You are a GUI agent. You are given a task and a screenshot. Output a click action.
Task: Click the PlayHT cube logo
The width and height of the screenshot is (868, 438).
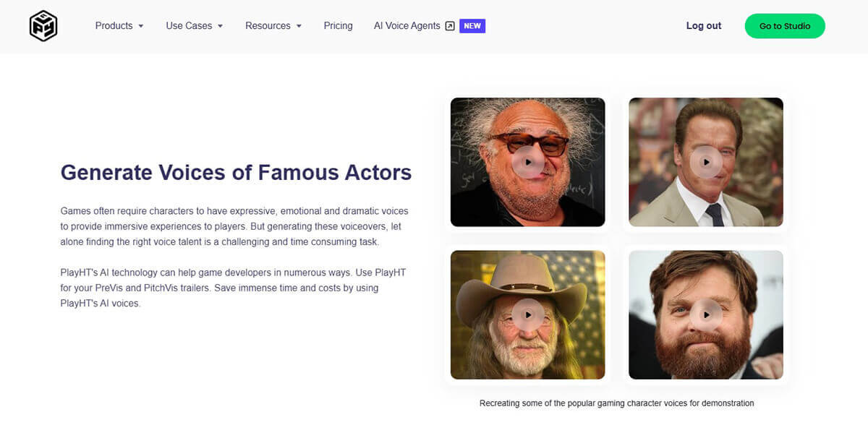43,26
